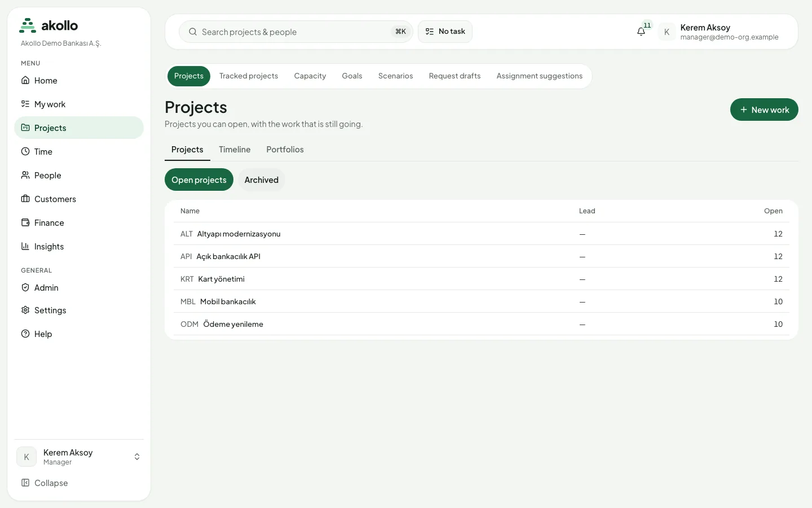
Task: Collapse the sidebar with Collapse link
Action: [x=79, y=483]
